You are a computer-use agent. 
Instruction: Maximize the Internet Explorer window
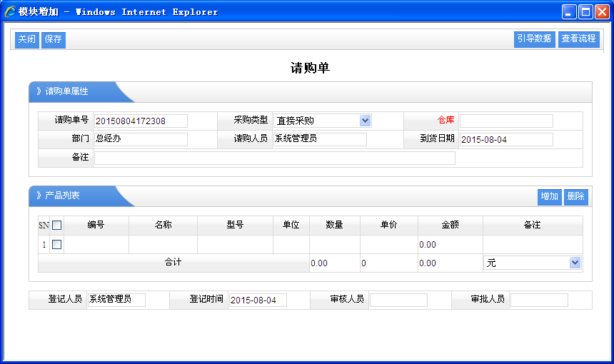point(585,11)
